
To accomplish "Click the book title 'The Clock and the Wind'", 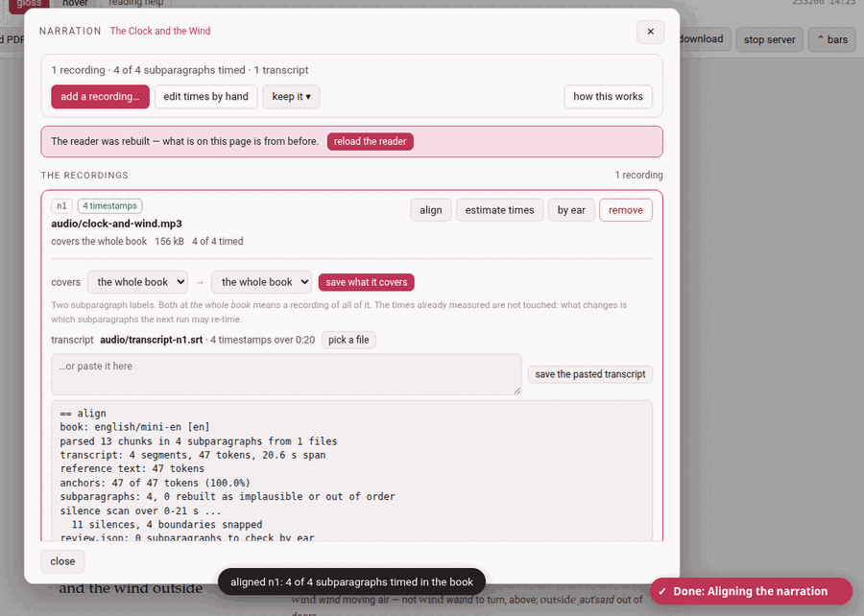I will [x=160, y=31].
